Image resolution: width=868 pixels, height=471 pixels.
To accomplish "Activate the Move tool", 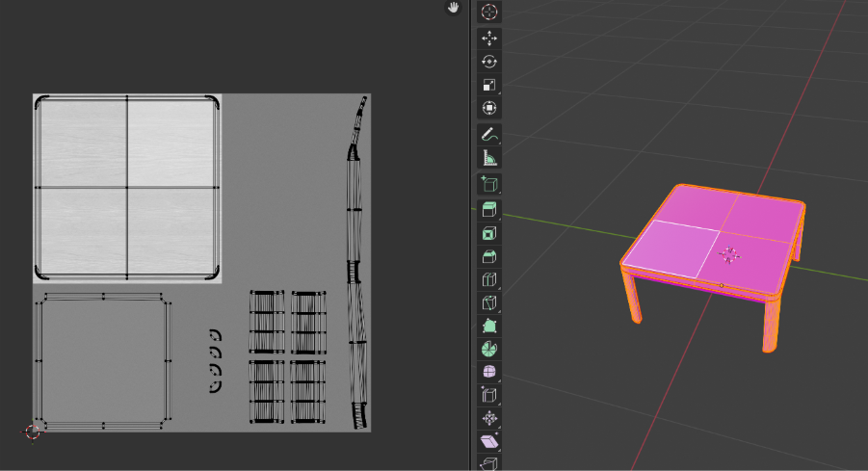I will [489, 38].
